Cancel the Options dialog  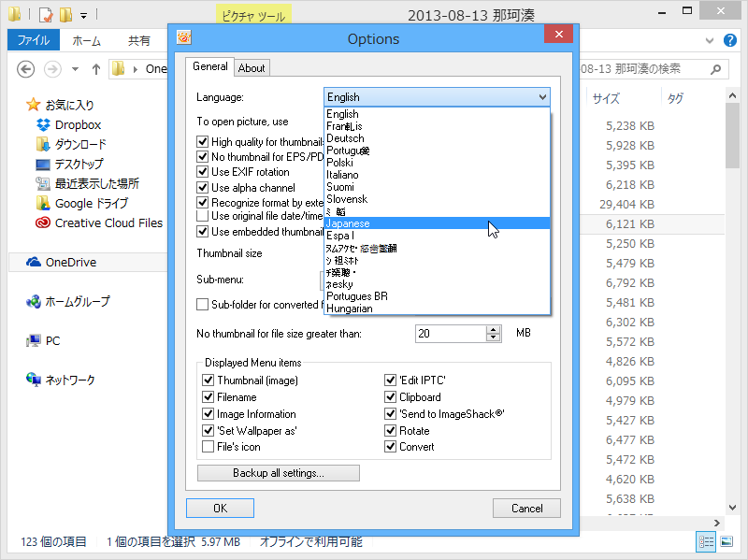point(526,508)
